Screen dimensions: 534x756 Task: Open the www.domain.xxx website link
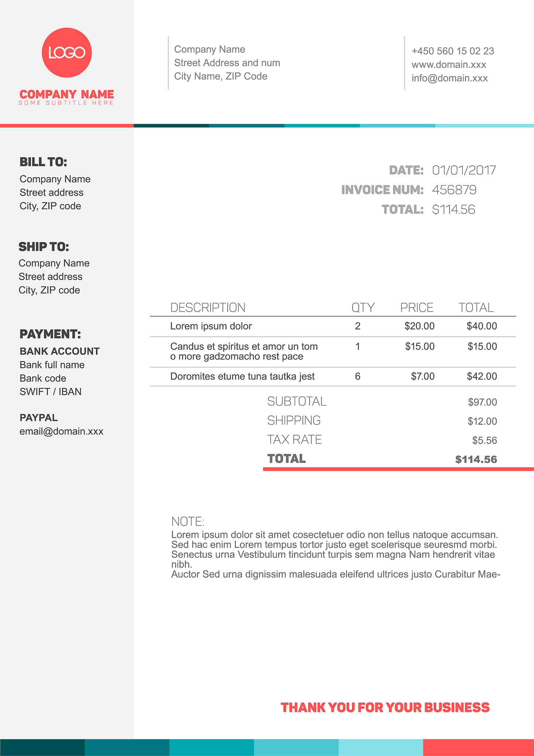pyautogui.click(x=449, y=65)
